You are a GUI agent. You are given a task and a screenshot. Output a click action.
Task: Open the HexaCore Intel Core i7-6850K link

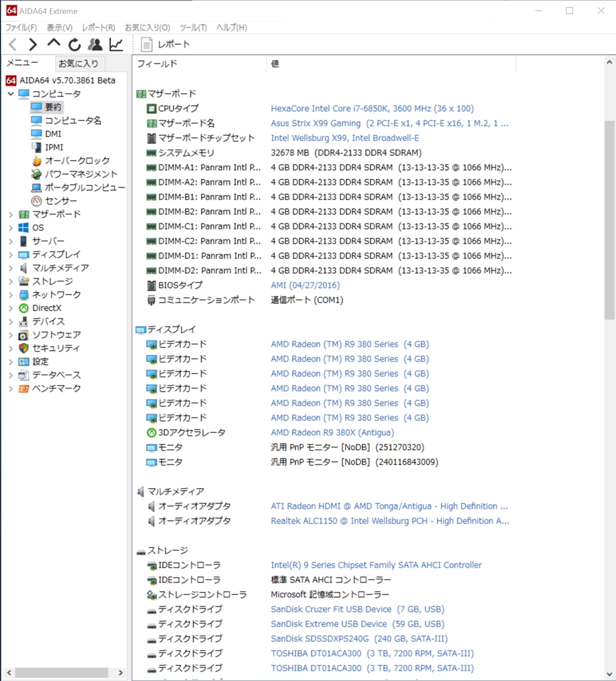click(x=373, y=108)
